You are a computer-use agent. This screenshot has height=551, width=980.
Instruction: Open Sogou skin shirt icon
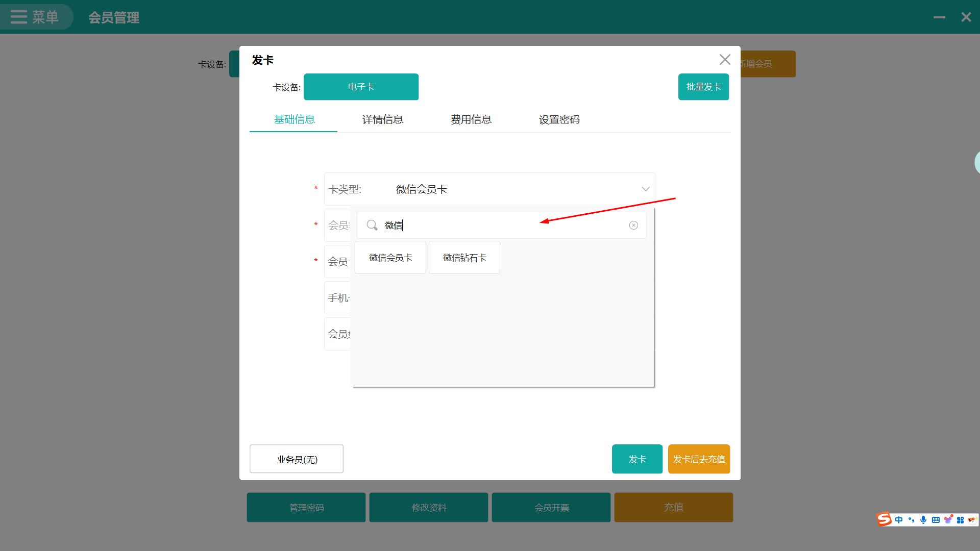pos(948,520)
